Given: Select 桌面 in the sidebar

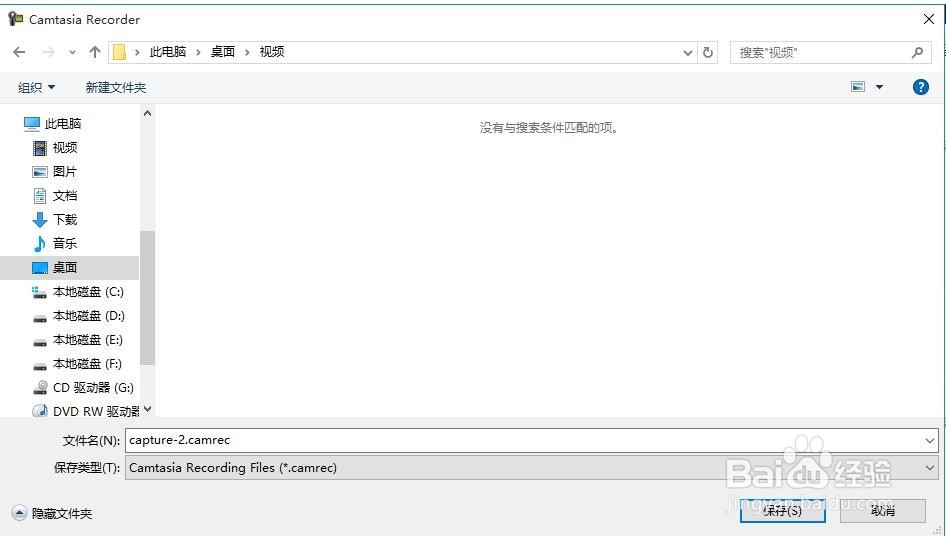Looking at the screenshot, I should pos(69,267).
